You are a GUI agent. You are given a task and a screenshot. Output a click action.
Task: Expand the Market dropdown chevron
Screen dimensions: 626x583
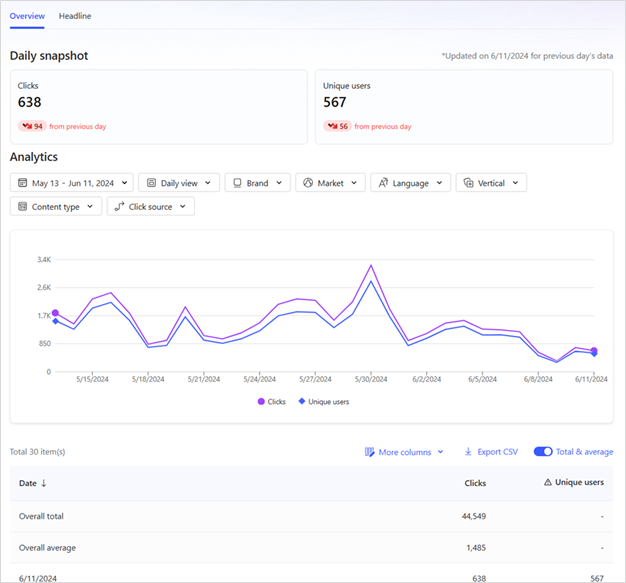356,183
